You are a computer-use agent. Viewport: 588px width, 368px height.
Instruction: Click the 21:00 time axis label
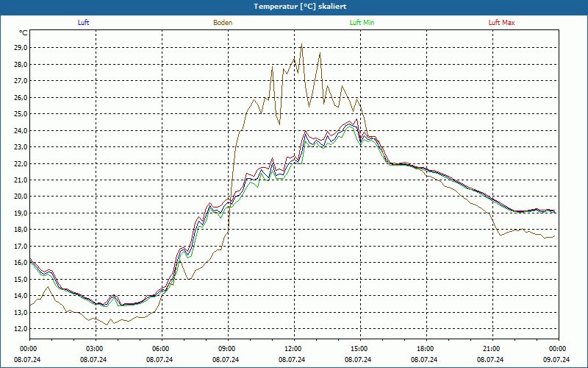492,349
